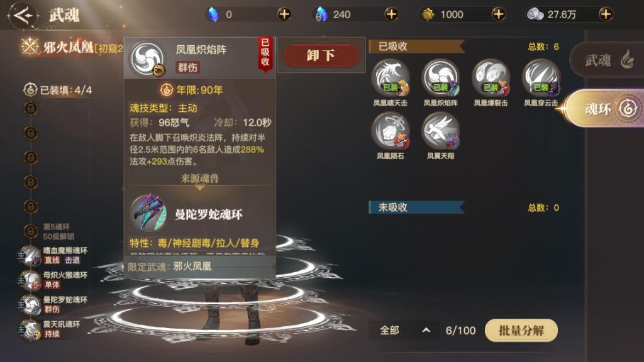Select the 凤凰爆裂击 soul ring icon
The width and height of the screenshot is (644, 362).
(x=491, y=77)
